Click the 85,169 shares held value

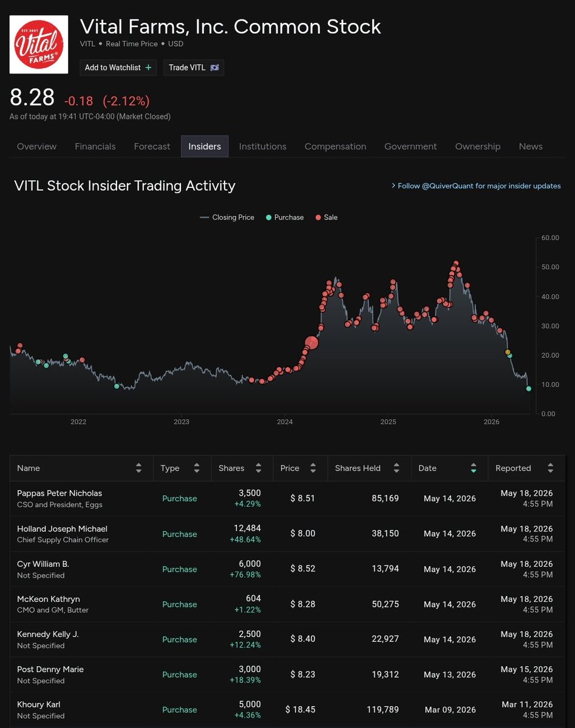click(x=385, y=498)
